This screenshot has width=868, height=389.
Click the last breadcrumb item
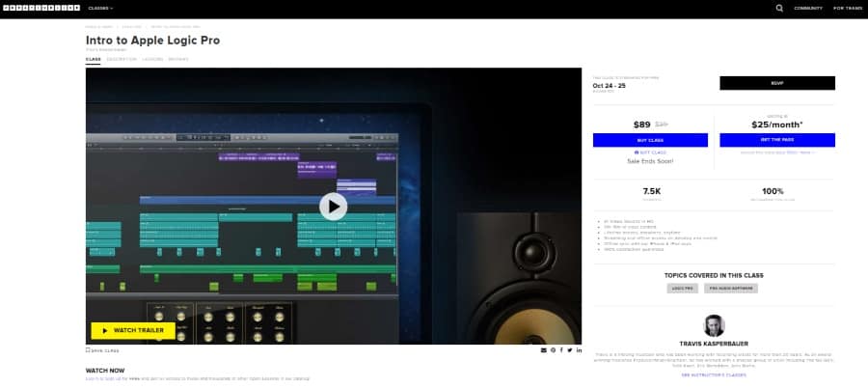pos(176,27)
